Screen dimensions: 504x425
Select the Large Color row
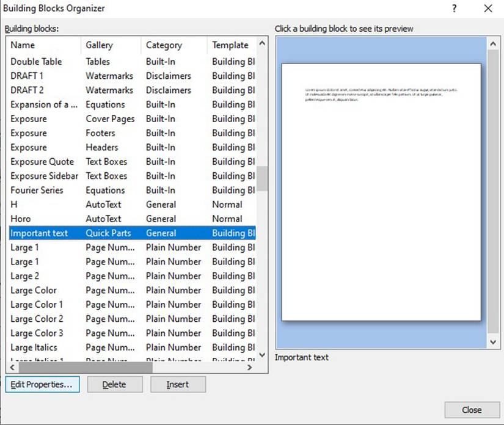(133, 290)
